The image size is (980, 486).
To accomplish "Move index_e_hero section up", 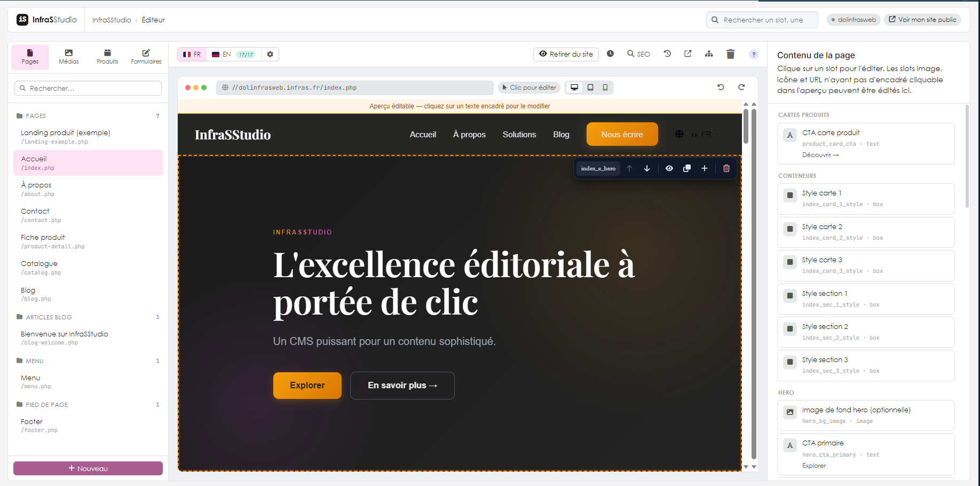I will coord(629,168).
